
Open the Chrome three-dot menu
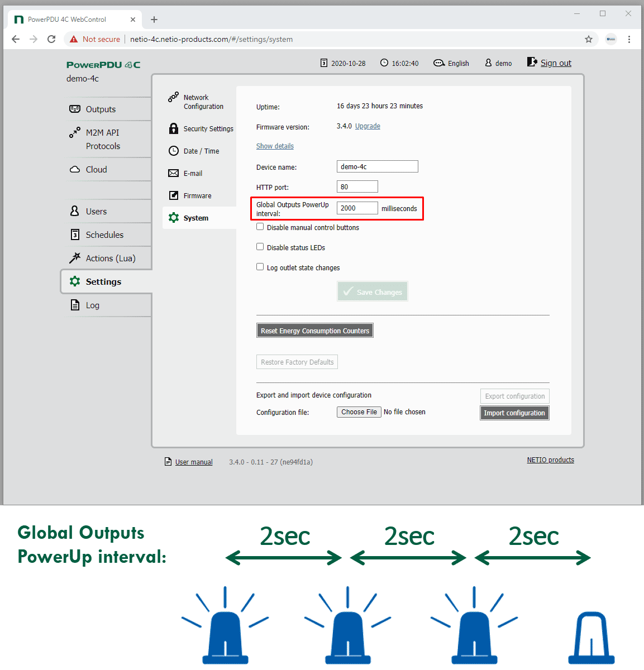(x=629, y=39)
